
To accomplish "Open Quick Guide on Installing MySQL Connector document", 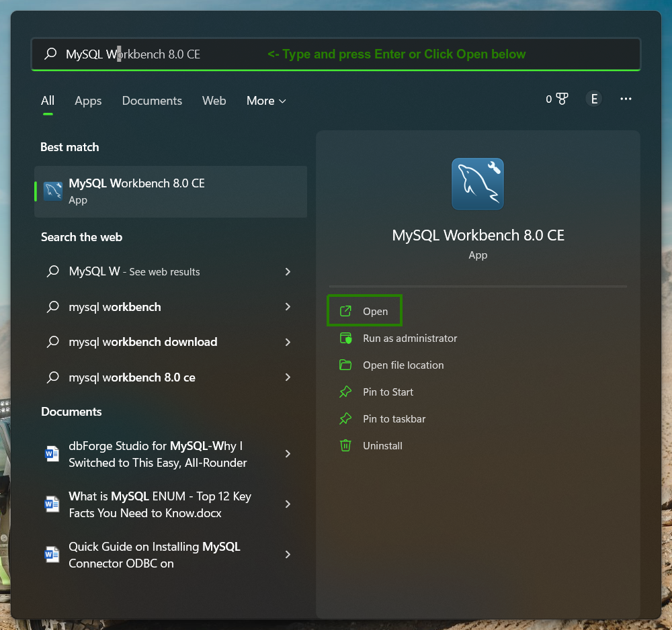I will click(171, 555).
